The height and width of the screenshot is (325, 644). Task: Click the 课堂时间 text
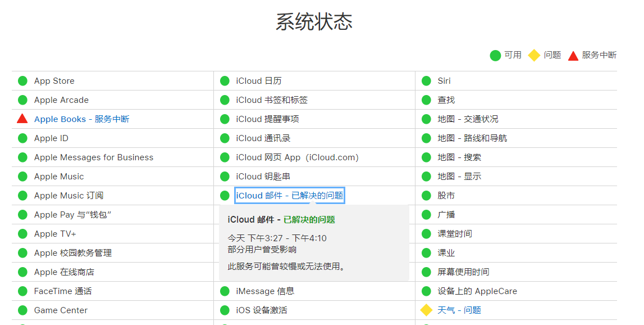(455, 234)
